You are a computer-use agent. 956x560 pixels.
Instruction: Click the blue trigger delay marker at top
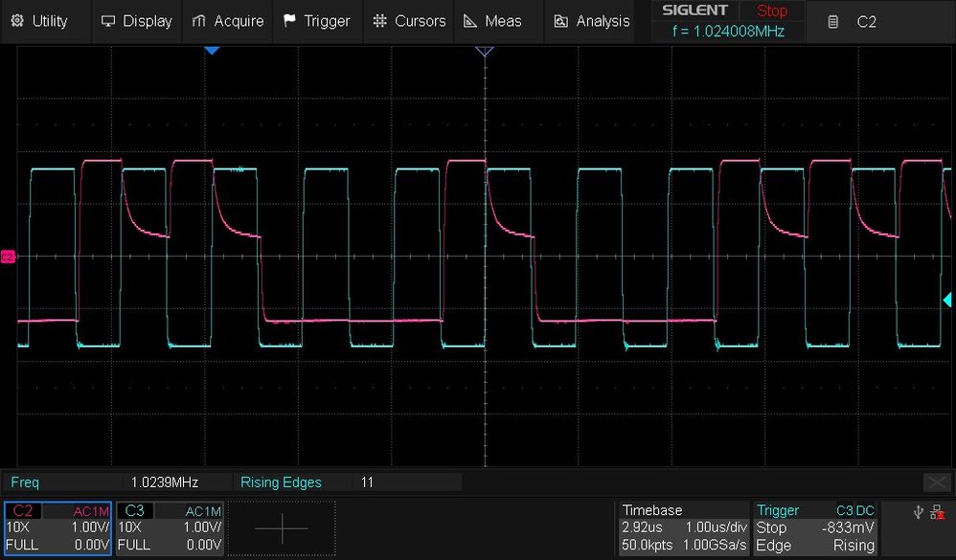(212, 51)
